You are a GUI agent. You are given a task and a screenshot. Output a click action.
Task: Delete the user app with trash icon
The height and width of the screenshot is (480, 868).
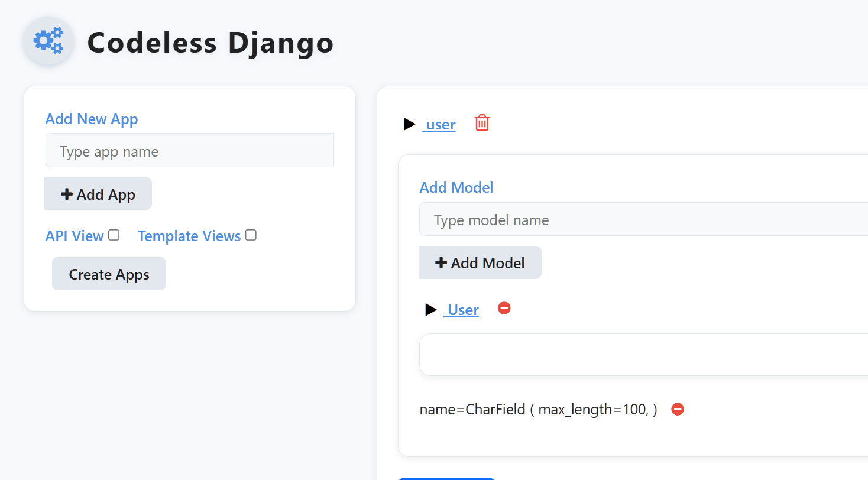482,124
